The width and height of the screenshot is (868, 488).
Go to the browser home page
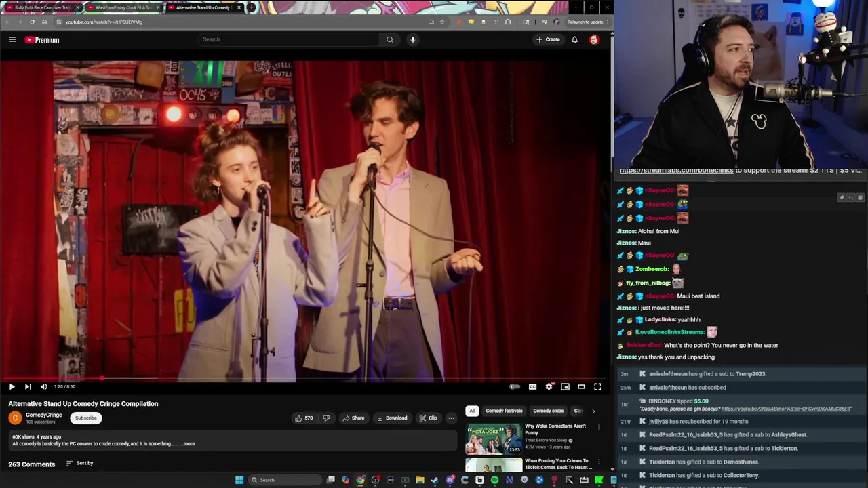pyautogui.click(x=44, y=22)
